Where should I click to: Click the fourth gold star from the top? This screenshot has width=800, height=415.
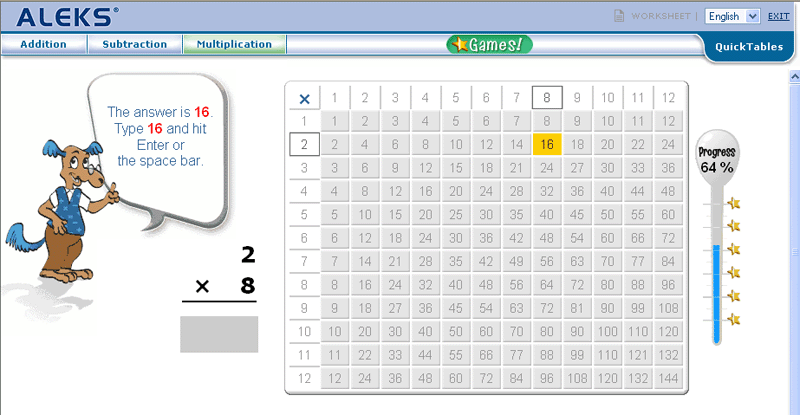(x=734, y=272)
